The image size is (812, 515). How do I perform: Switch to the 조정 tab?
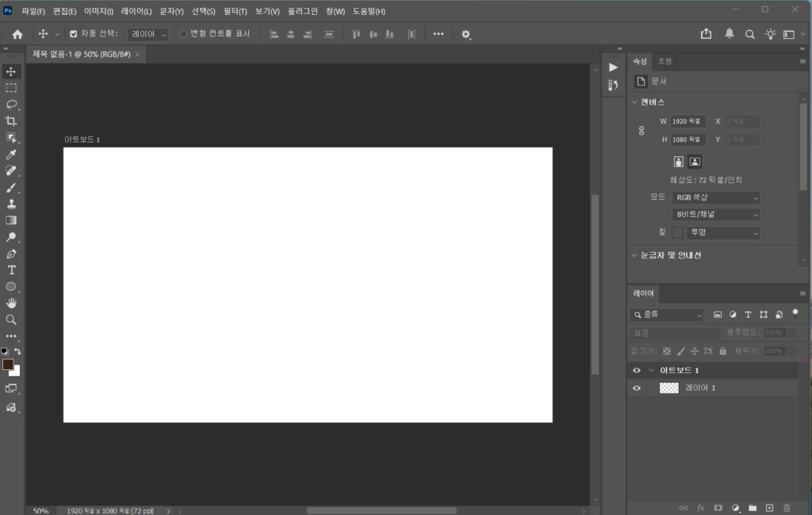[665, 62]
